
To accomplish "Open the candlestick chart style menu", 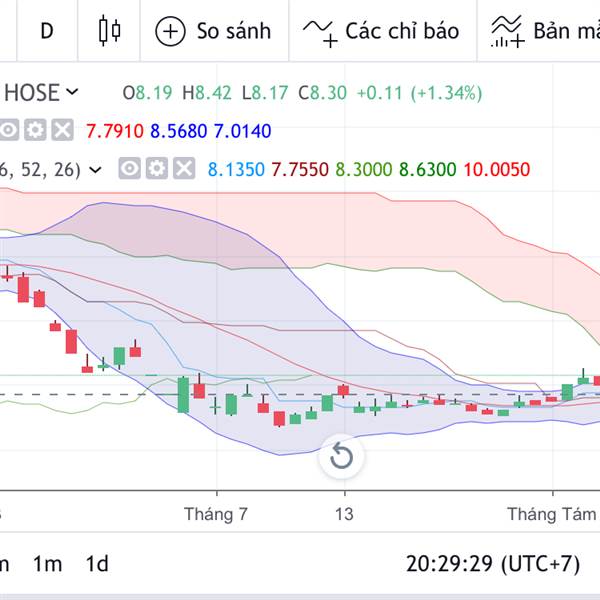I will pos(109,31).
